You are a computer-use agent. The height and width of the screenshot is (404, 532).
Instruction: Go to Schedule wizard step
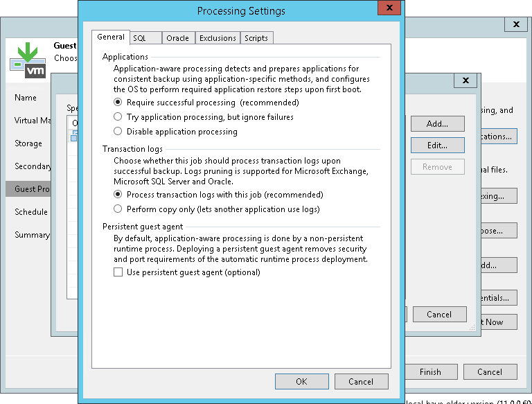point(31,212)
